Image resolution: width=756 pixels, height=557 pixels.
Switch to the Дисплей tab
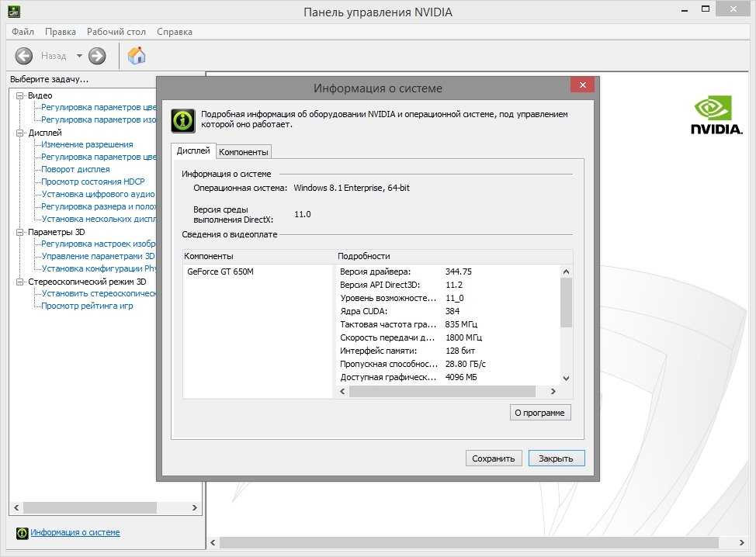pyautogui.click(x=193, y=150)
